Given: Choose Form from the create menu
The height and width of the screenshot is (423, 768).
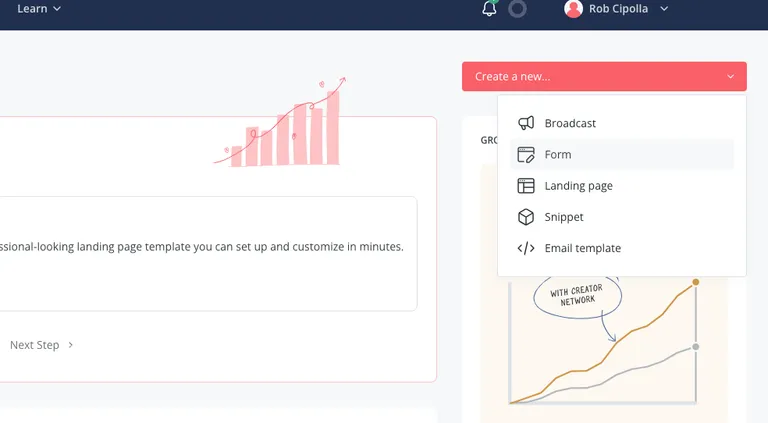Looking at the screenshot, I should click(x=622, y=154).
